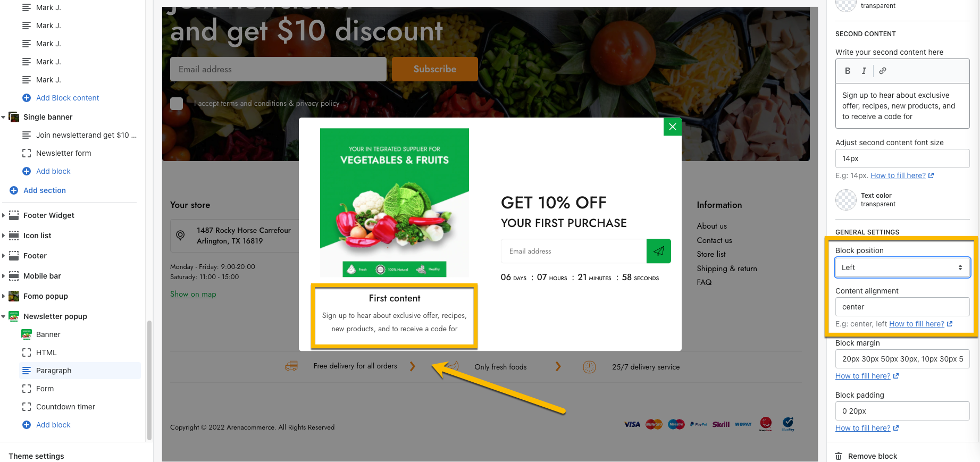
Task: Click the Remove block trash icon
Action: pos(839,456)
